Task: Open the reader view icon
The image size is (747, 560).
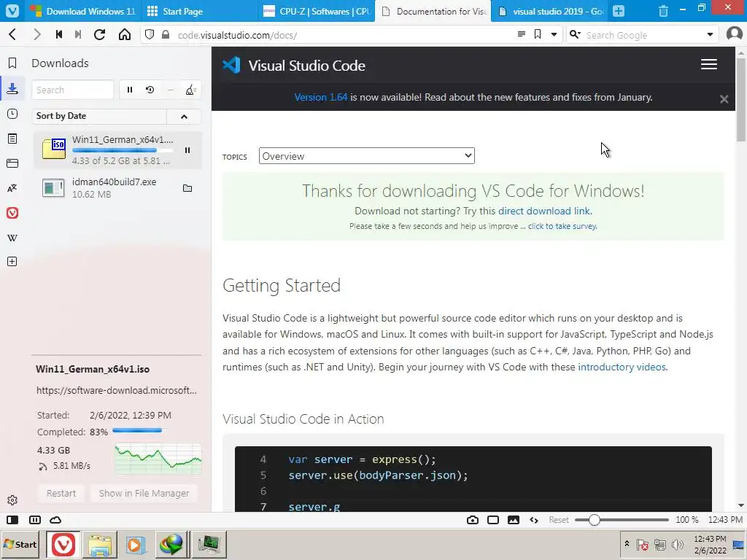Action: tap(522, 34)
